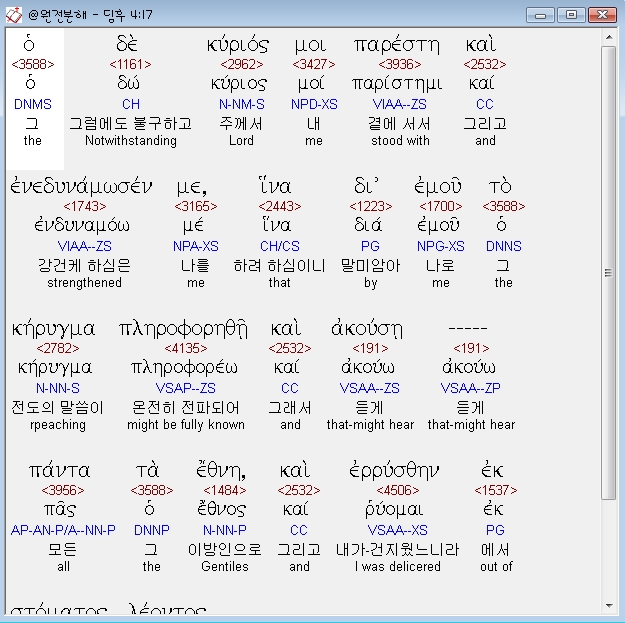Click the parsing code VSAP--ZS
Screen dimensions: 625x623
(186, 388)
